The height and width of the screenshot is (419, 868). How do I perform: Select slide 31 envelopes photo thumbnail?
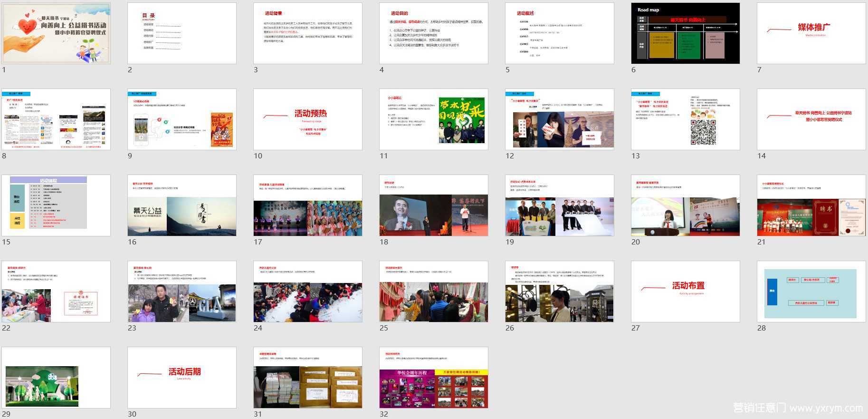click(x=308, y=378)
